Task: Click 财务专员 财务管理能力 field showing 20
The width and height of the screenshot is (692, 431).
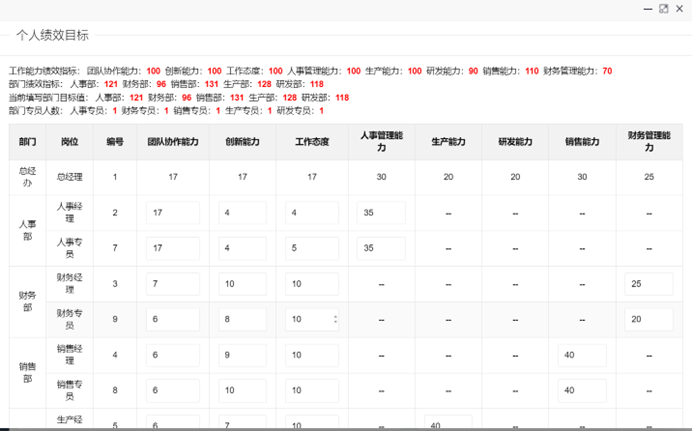Action: (x=648, y=320)
